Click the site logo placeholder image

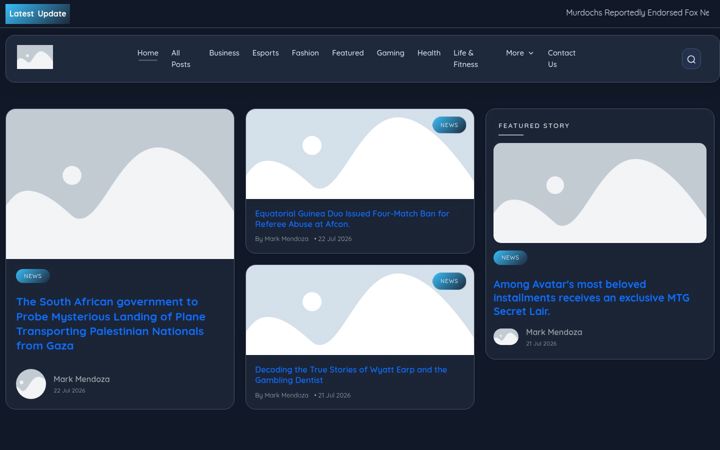(x=35, y=57)
